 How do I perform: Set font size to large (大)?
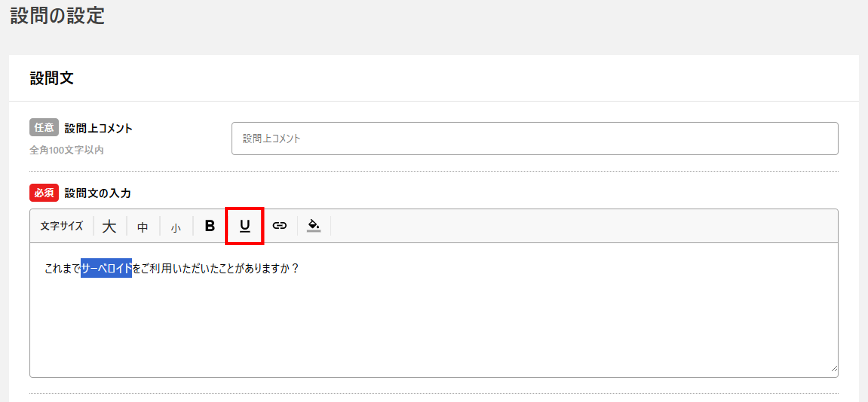click(x=109, y=226)
